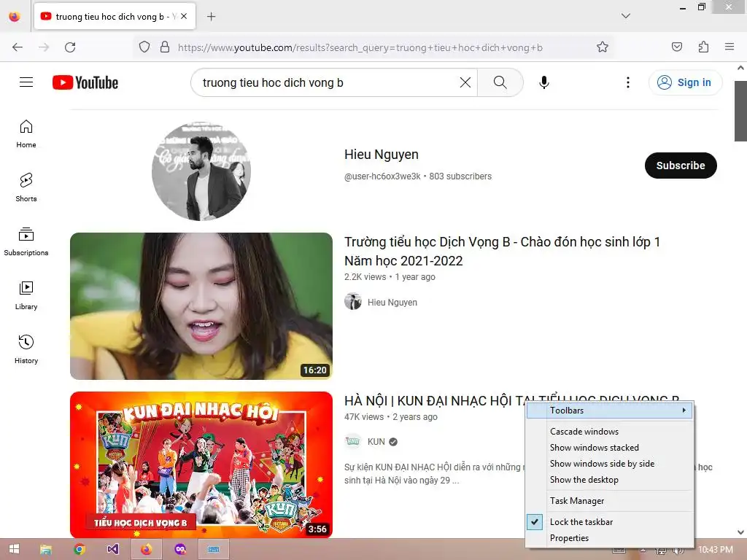Viewport: 747px width, 560px height.
Task: Play the 16:20 video thumbnail
Action: tap(201, 306)
